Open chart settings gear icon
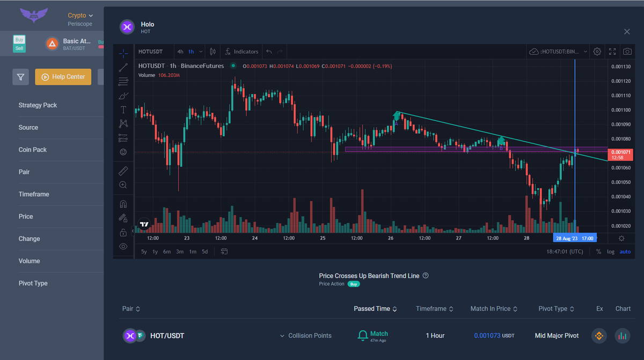 pos(597,52)
